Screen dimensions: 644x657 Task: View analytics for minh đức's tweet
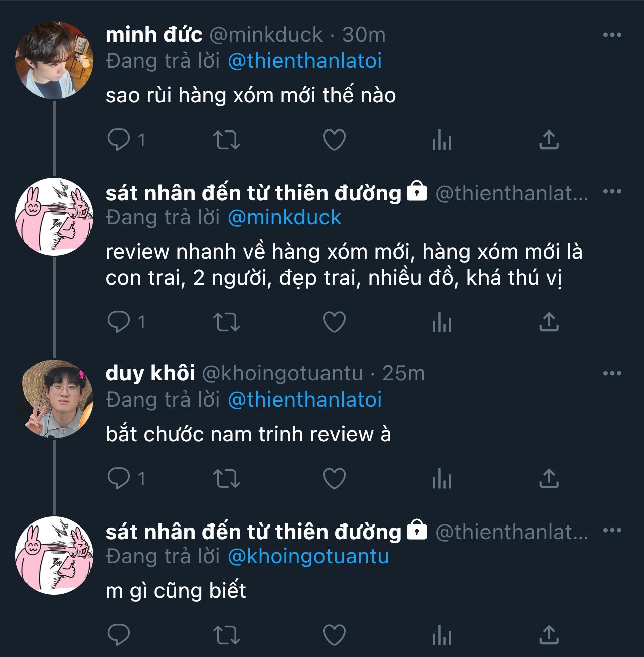[x=442, y=140]
